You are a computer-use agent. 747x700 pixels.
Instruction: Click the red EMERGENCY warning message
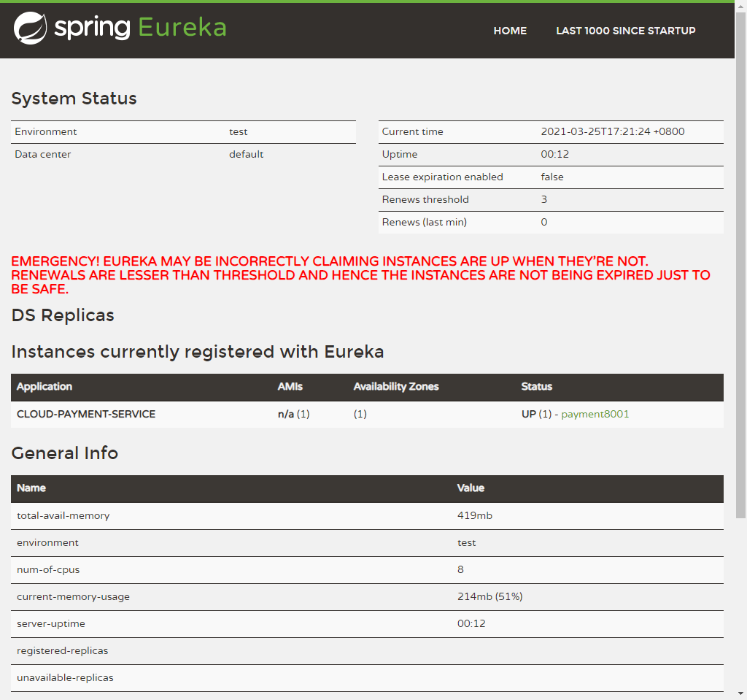pos(360,275)
